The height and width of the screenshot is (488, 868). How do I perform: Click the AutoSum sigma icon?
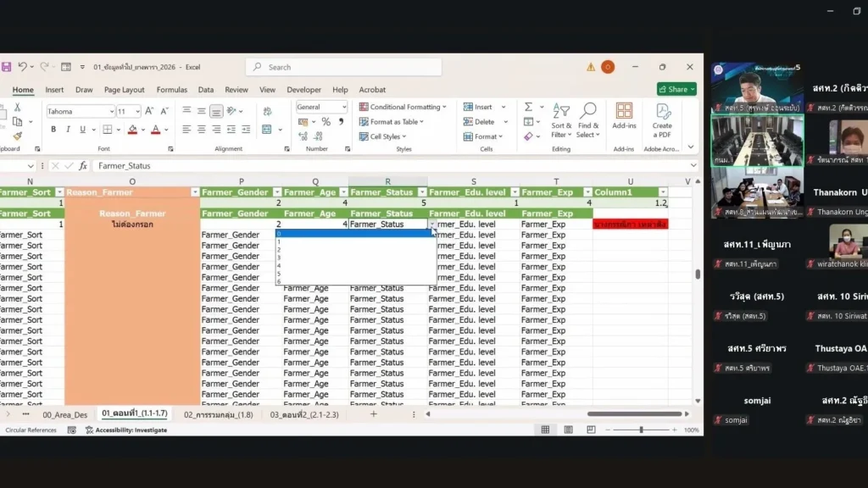(x=528, y=108)
